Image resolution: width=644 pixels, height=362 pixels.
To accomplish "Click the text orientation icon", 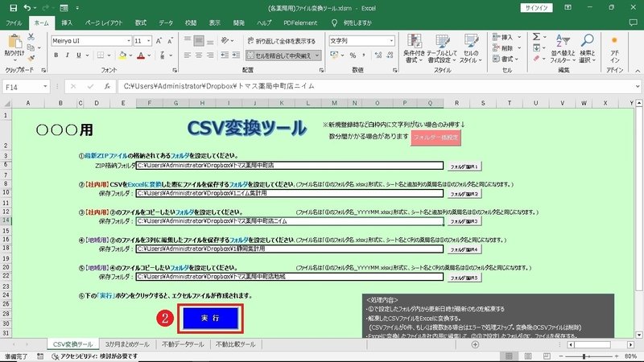I will 225,40.
